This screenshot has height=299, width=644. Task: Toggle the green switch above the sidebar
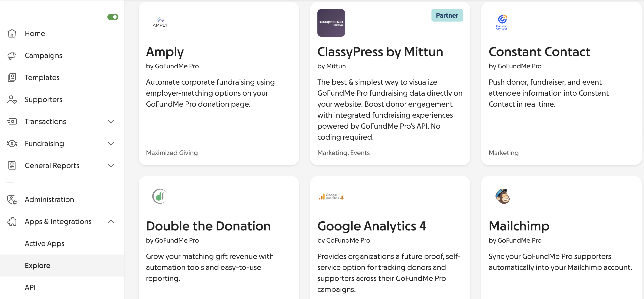pos(113,17)
